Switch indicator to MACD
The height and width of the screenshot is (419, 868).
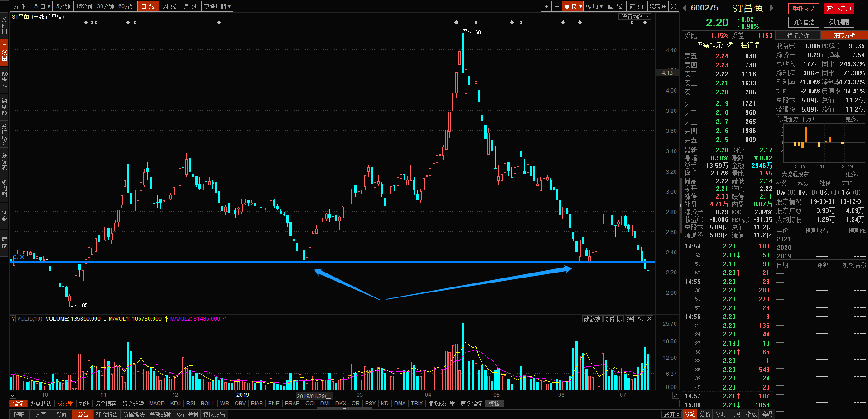157,404
